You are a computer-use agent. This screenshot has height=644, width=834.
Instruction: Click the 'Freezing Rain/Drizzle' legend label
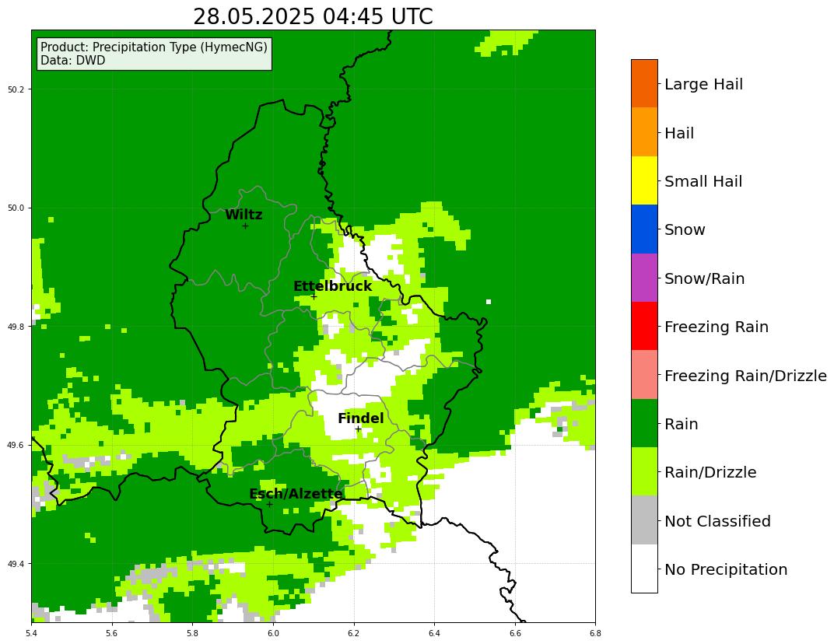[746, 376]
